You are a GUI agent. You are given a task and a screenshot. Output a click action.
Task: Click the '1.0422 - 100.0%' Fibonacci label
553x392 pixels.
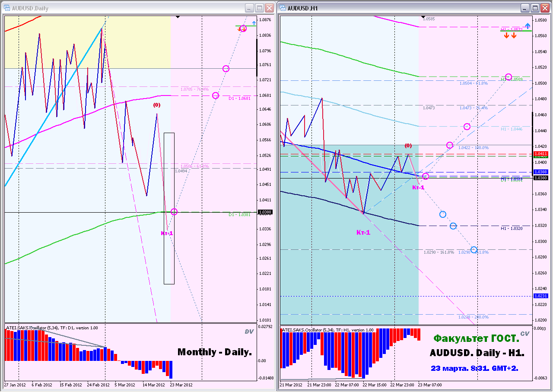474,148
